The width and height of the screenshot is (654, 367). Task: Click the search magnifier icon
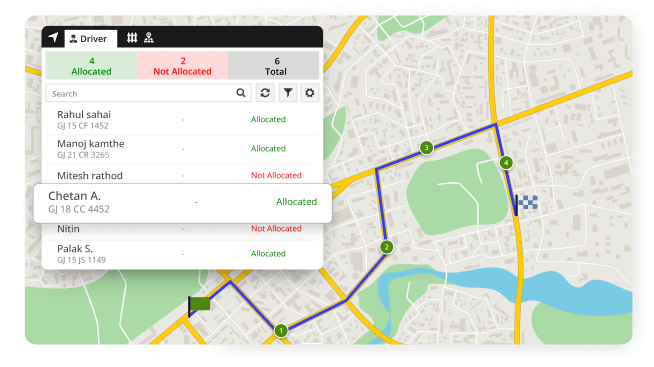coord(241,93)
